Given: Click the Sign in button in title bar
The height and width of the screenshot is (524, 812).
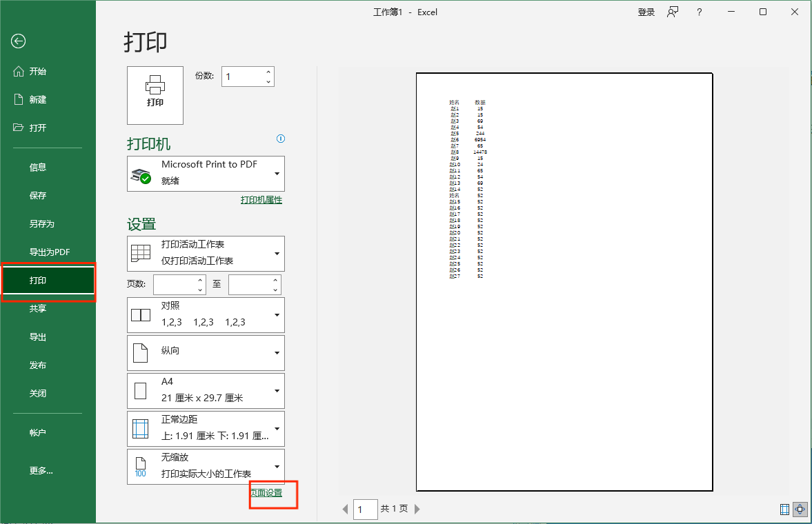Looking at the screenshot, I should point(646,12).
